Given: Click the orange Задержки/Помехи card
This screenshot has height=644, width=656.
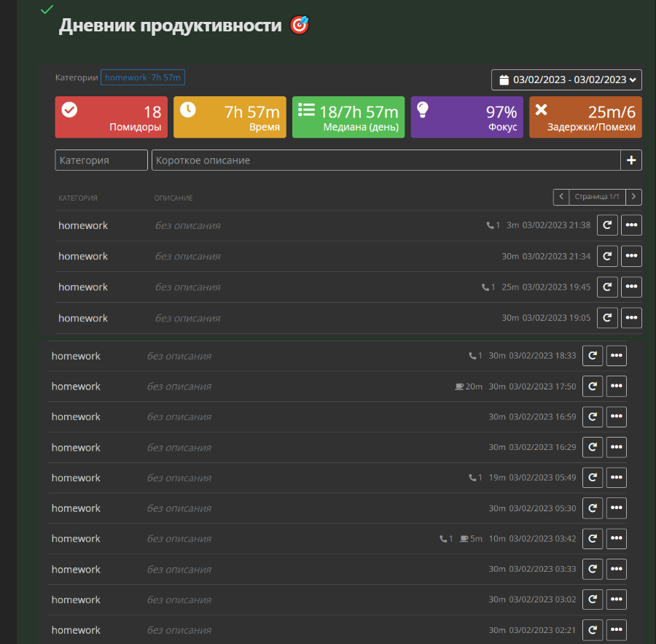Looking at the screenshot, I should pyautogui.click(x=585, y=117).
